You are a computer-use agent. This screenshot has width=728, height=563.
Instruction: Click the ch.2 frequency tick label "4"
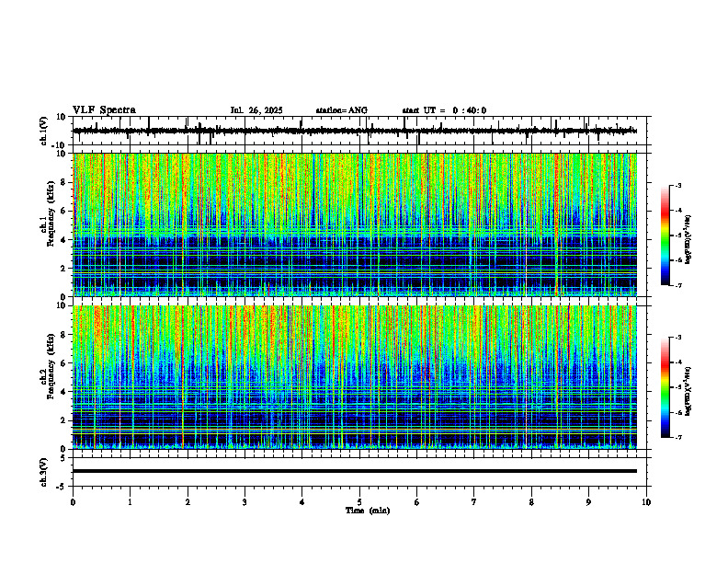[x=63, y=392]
